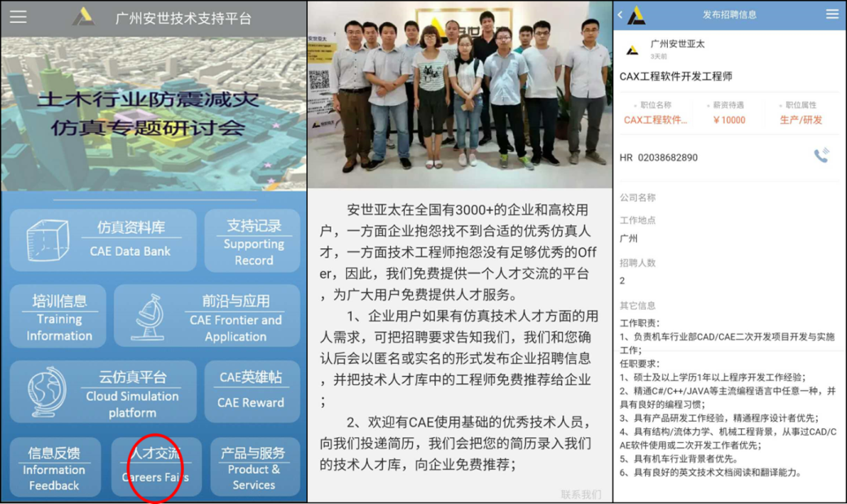The image size is (847, 504).
Task: Open 仿真资料库 CAE Data Bank tile
Action: (103, 240)
